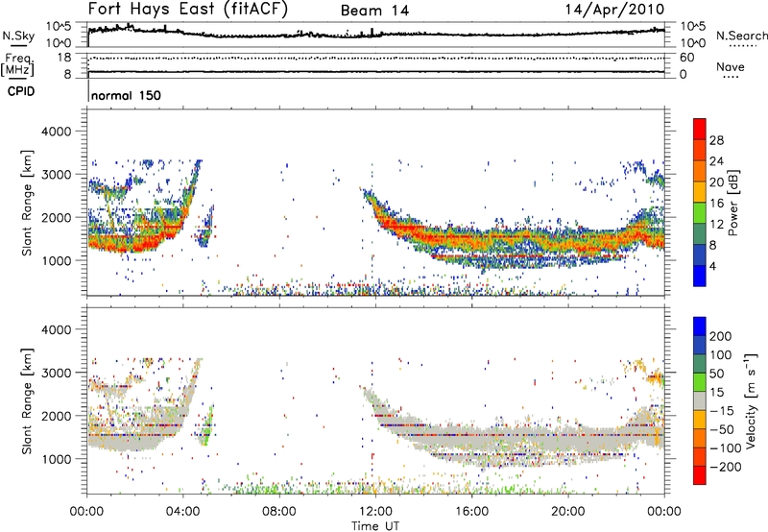Click the '10^0' tick beside N.Search
Screen dimensions: 768x532
693,43
